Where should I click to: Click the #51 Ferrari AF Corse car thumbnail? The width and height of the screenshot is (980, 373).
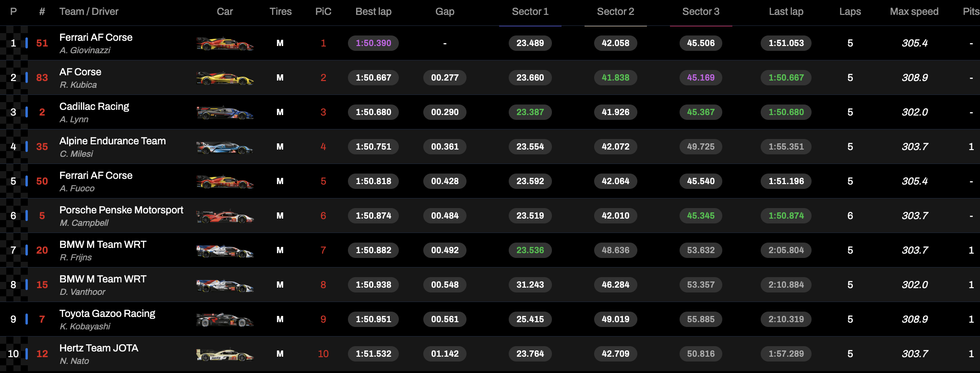(x=225, y=44)
